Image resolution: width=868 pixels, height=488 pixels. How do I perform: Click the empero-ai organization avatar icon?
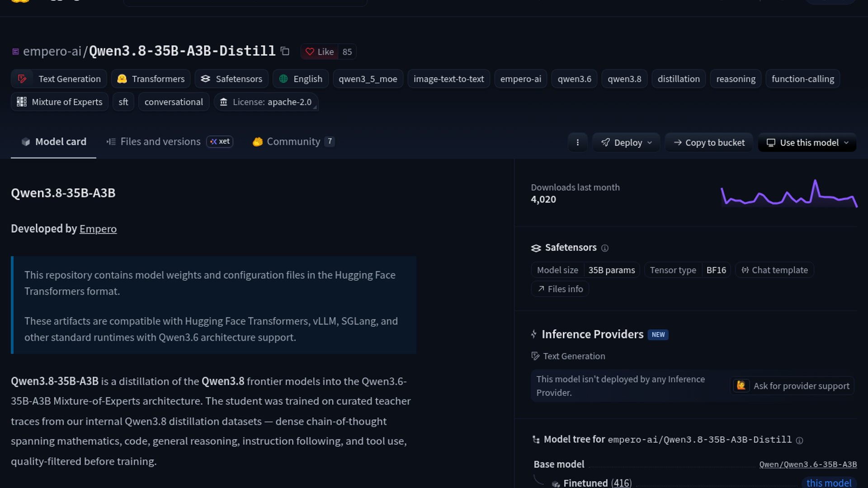click(15, 52)
